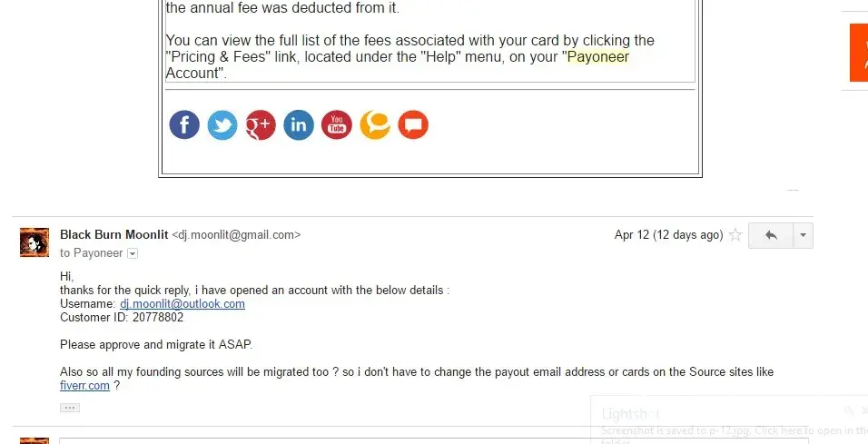Click the red-orange speech bubble icon
Screen dimensions: 868x444
[x=413, y=124]
